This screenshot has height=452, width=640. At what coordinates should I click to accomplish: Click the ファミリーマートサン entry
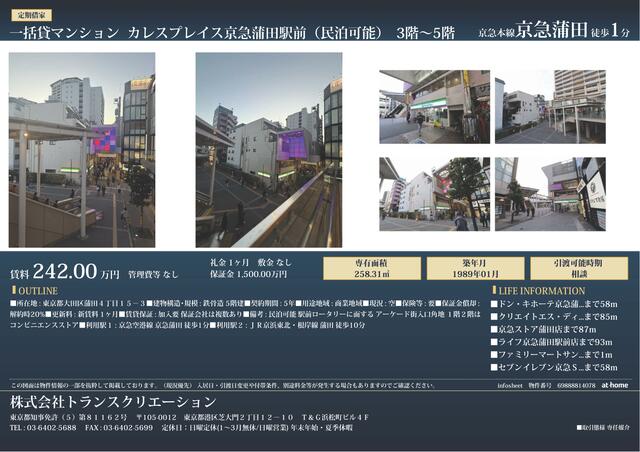point(554,354)
